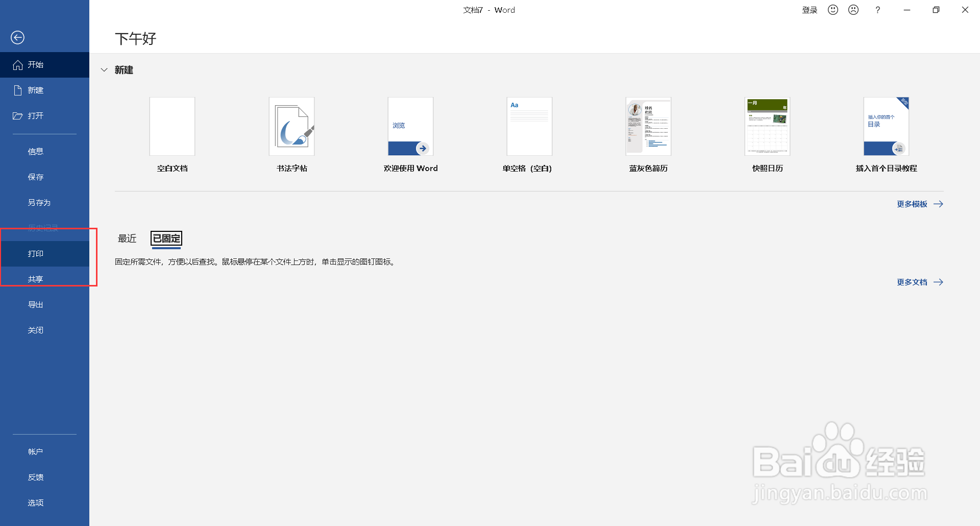The width and height of the screenshot is (980, 526).
Task: Choose 保存 to save the document
Action: (44, 177)
